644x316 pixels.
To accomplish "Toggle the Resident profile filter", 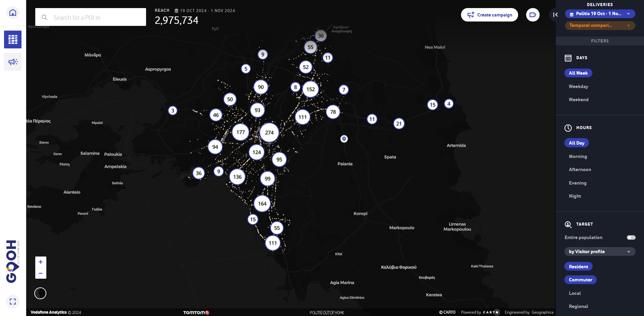I will click(579, 267).
